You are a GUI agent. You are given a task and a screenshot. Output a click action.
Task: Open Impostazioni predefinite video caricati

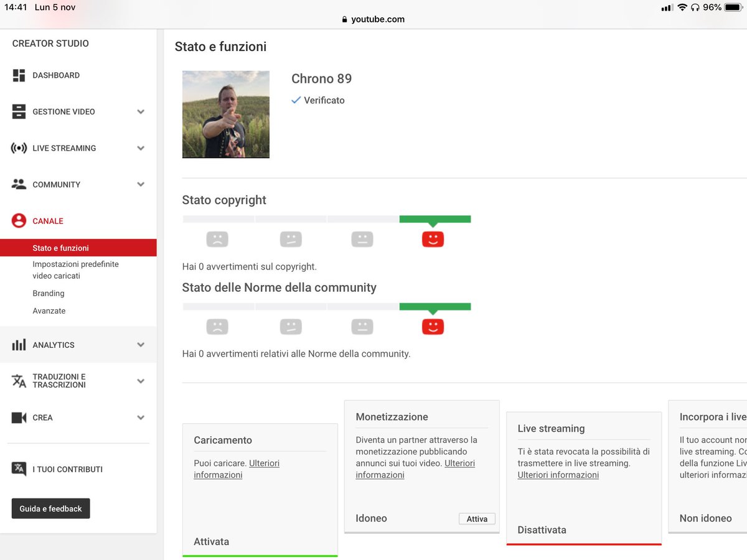click(x=75, y=270)
